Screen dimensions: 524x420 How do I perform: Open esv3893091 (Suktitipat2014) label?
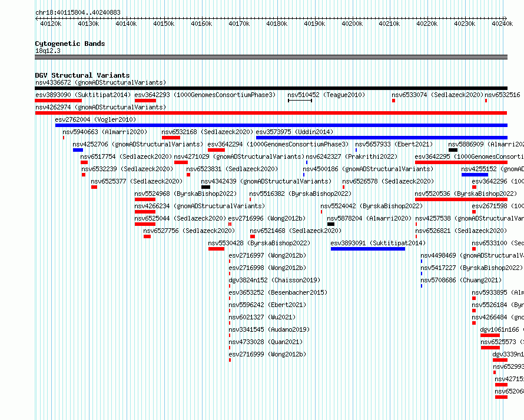(379, 243)
